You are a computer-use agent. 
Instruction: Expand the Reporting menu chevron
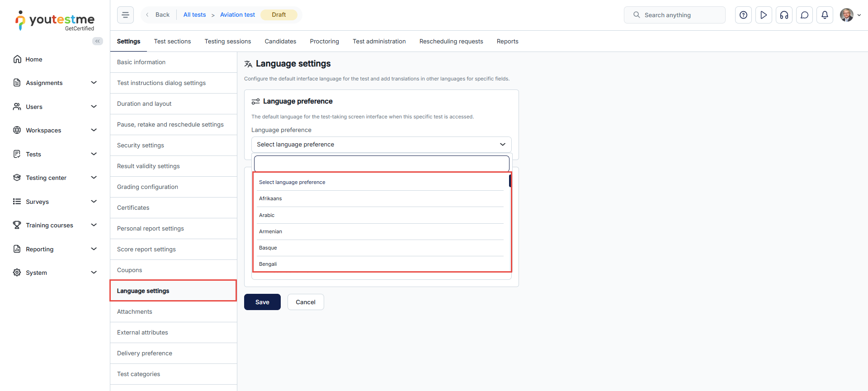click(94, 249)
